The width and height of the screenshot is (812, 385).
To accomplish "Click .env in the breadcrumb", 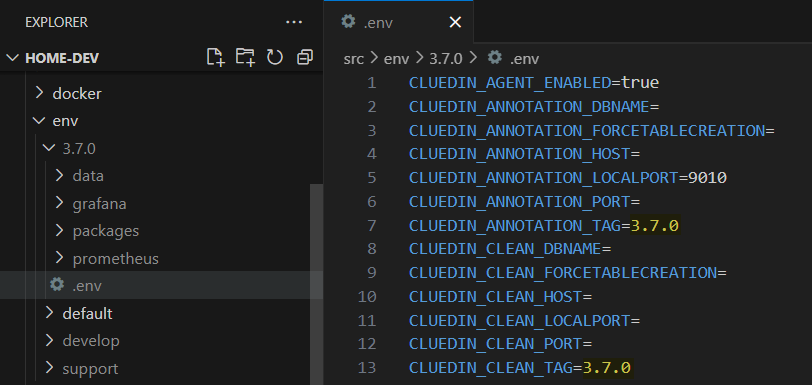I will [524, 59].
